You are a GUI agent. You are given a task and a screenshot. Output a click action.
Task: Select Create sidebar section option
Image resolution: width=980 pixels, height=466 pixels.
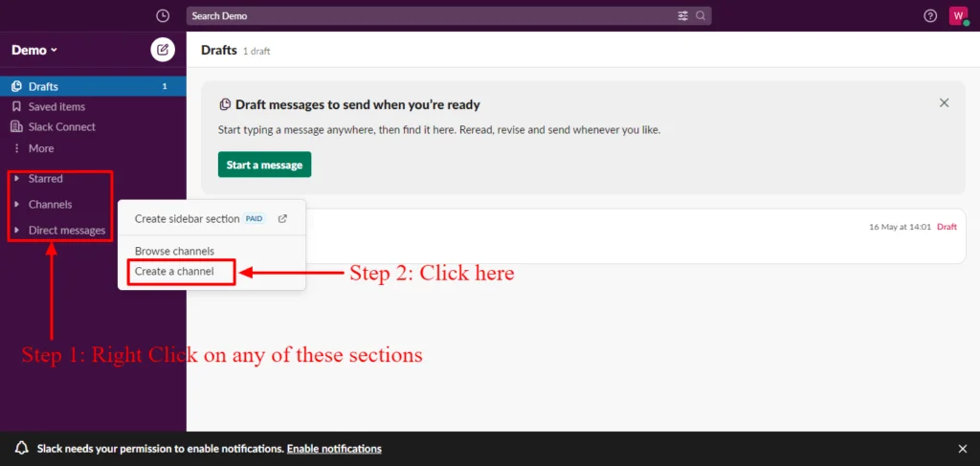coord(187,219)
